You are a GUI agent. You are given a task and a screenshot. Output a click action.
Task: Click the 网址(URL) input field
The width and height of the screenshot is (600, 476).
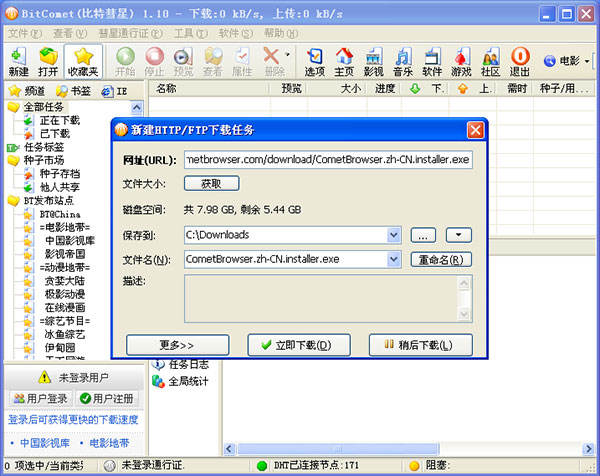[x=328, y=160]
